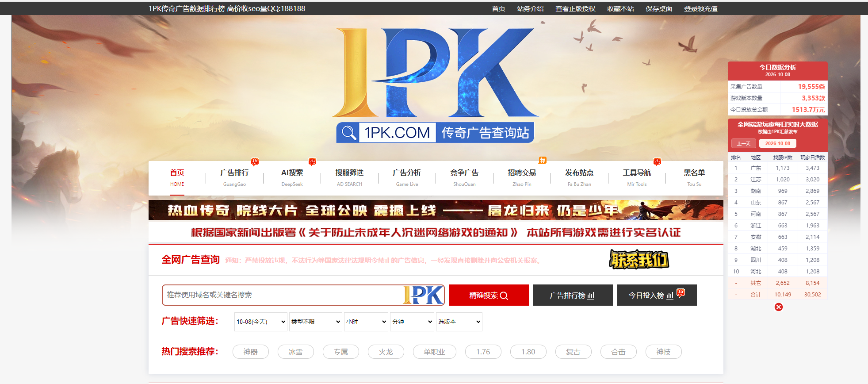The height and width of the screenshot is (384, 868).
Task: Click 收藏本站 in top bar
Action: (620, 8)
